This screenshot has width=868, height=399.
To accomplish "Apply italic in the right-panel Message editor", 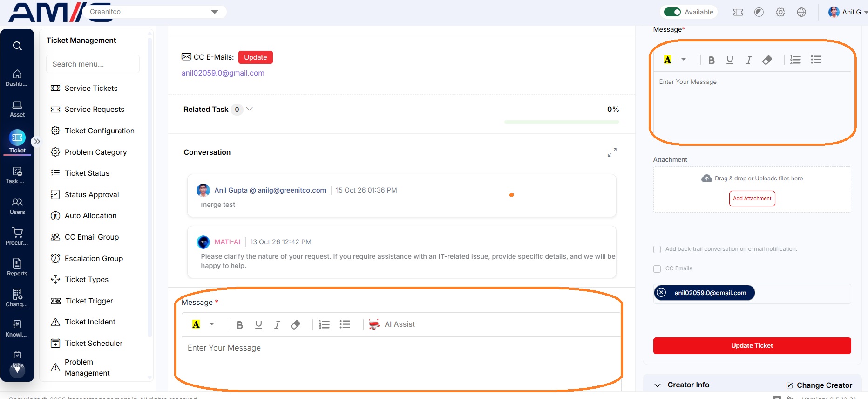I will (748, 60).
